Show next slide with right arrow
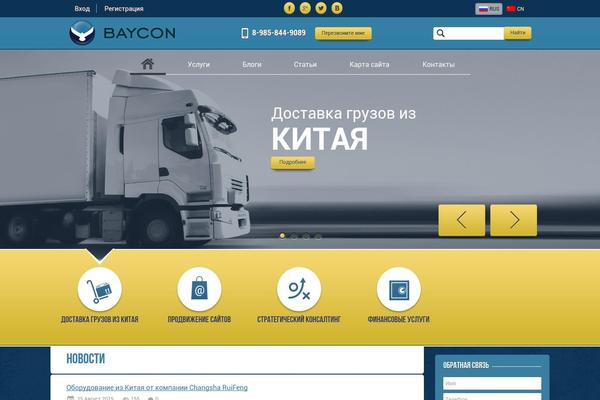This screenshot has width=600, height=400. pos(514,220)
